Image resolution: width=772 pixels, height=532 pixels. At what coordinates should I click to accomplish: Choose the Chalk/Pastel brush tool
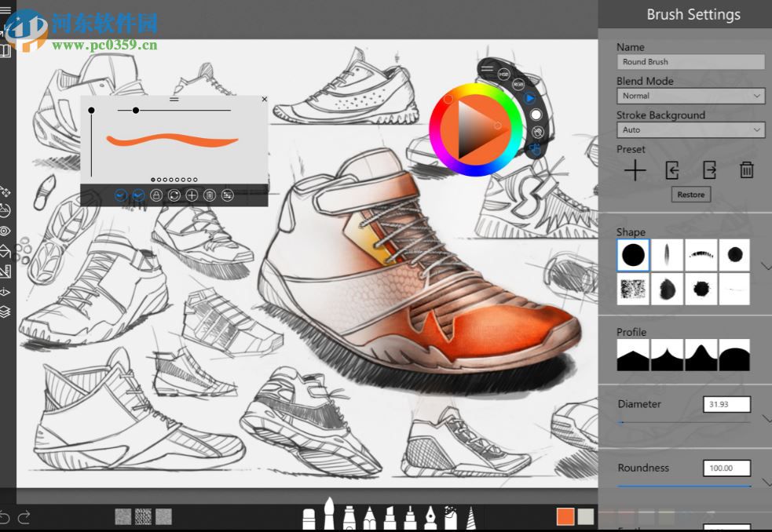452,518
